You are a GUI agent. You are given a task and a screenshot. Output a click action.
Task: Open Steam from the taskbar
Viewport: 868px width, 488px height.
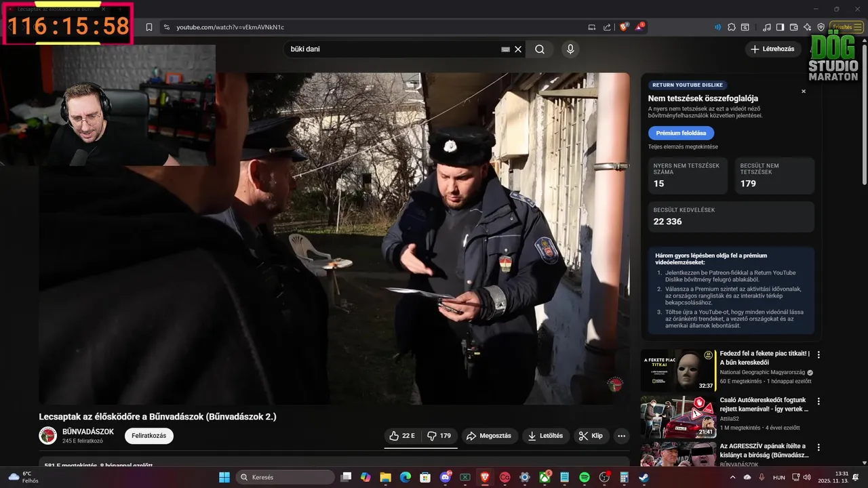click(644, 477)
